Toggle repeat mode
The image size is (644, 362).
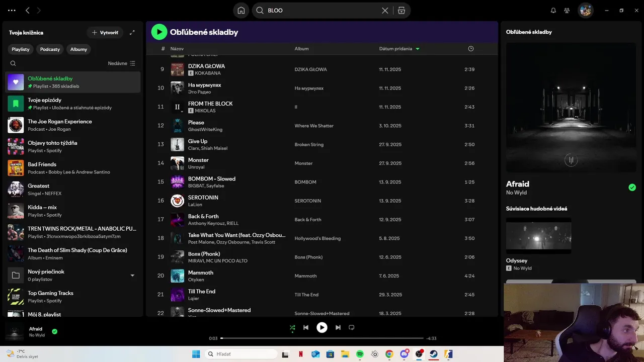(x=352, y=327)
